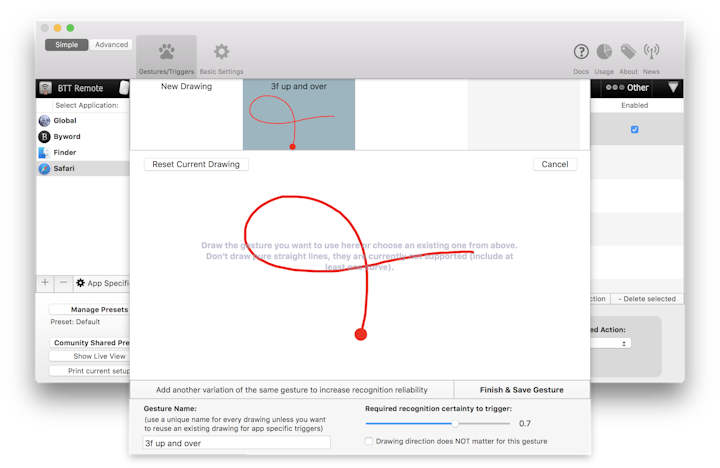
Task: Switch to the BTT Remote tab
Action: [x=76, y=88]
